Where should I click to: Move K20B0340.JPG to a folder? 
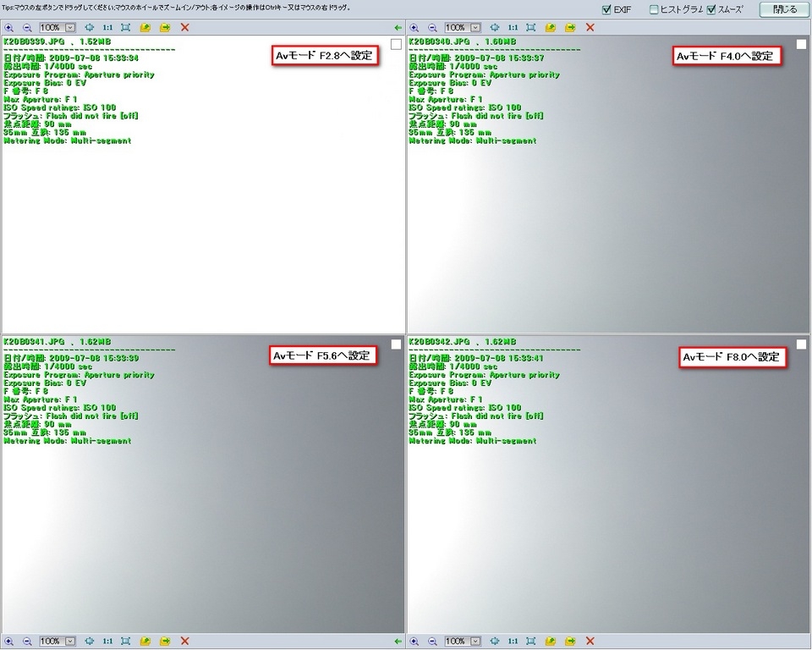pos(570,27)
